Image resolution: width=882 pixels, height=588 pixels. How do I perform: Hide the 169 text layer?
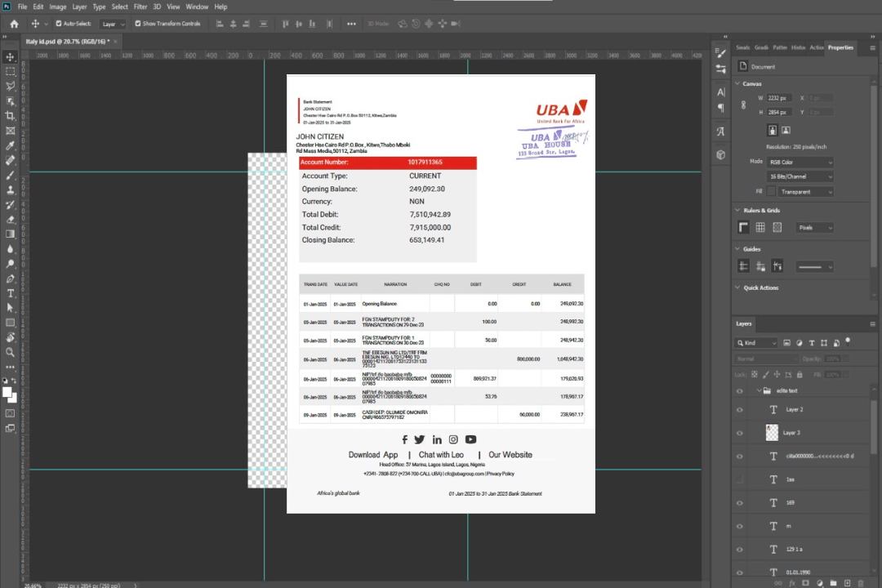click(x=740, y=503)
